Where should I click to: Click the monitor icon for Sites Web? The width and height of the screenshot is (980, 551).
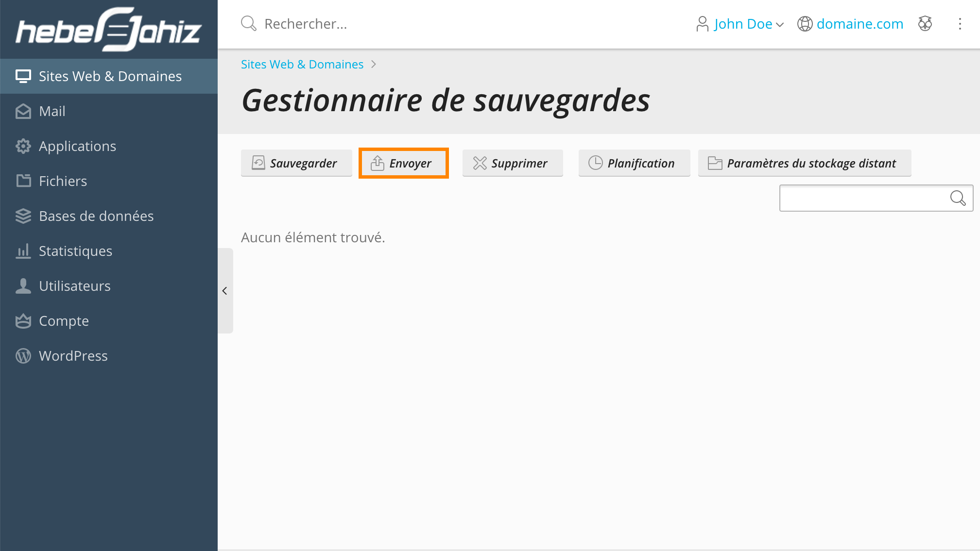pos(23,76)
